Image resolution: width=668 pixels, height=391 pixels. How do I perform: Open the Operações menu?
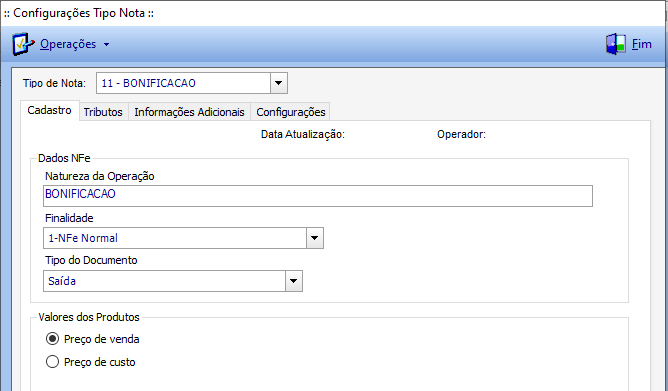(68, 44)
